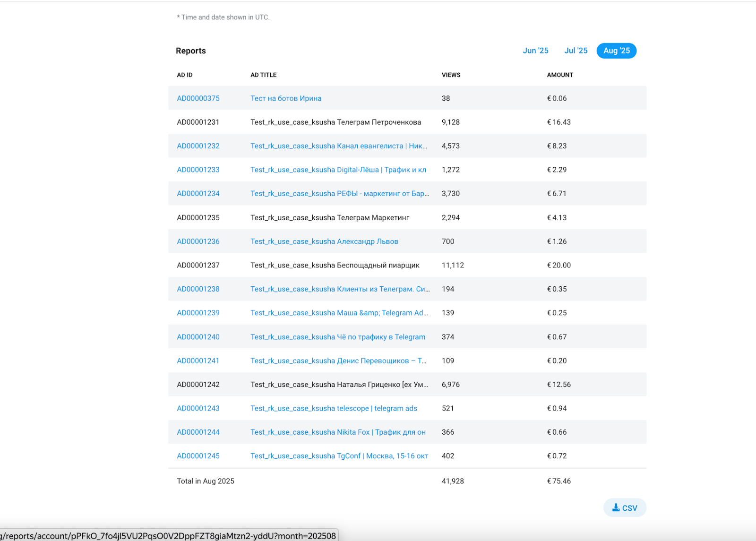Open the 'Тест на ботов Ирина' ad title

coord(285,98)
